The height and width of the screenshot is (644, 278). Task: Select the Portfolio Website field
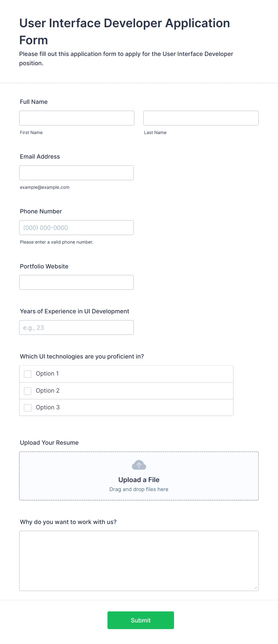coord(77,282)
